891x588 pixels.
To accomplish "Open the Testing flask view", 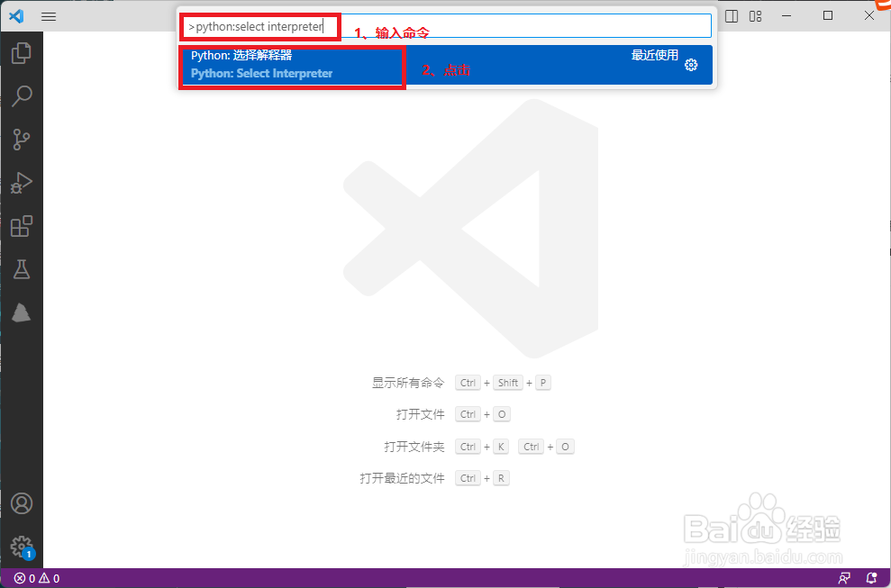I will point(22,269).
